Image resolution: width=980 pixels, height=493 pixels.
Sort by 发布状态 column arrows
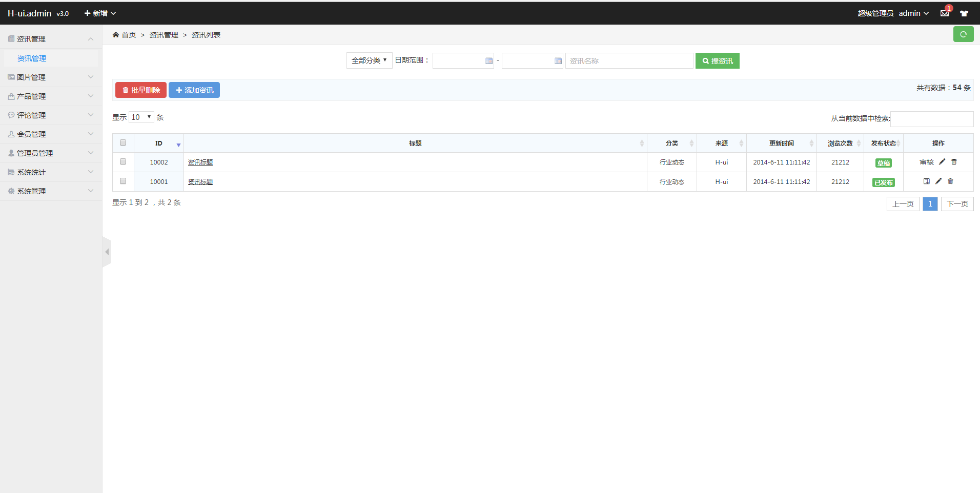tap(899, 143)
